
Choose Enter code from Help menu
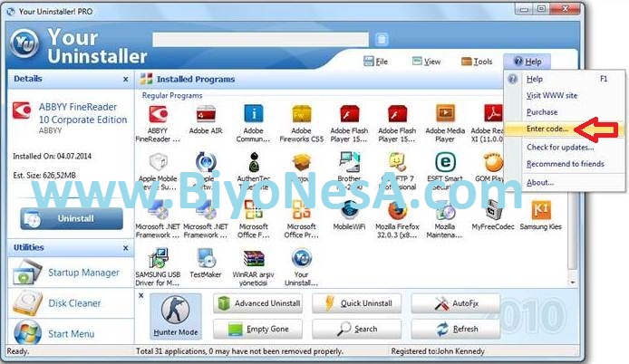tap(547, 129)
